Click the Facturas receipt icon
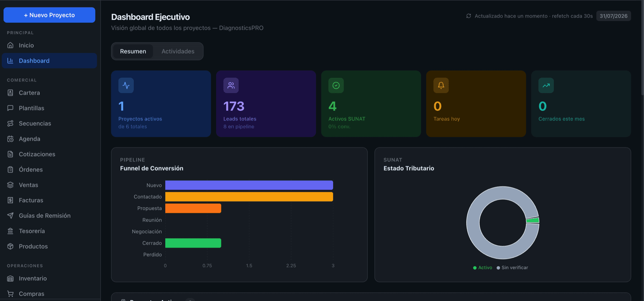Image resolution: width=644 pixels, height=301 pixels. point(10,200)
